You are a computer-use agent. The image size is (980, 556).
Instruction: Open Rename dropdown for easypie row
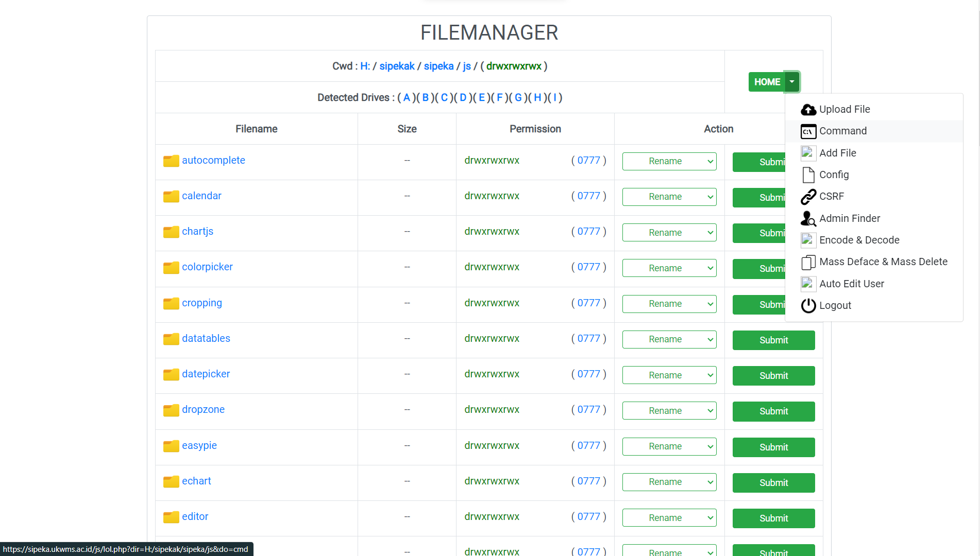[669, 446]
